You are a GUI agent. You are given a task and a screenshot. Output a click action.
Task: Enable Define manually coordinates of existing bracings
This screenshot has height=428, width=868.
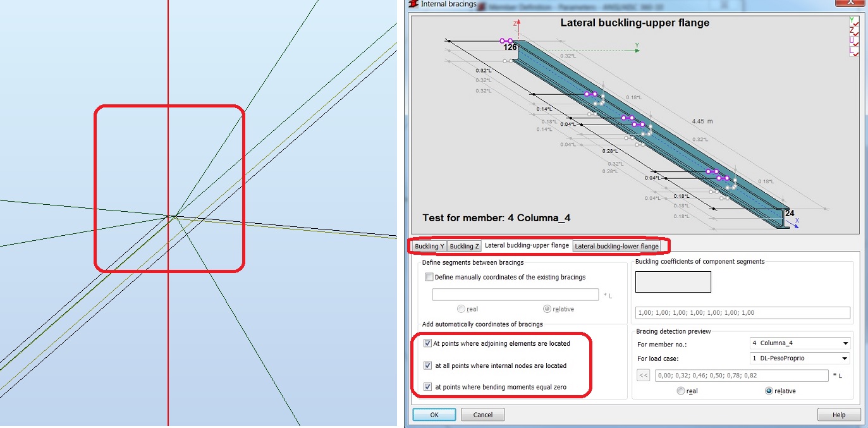click(429, 277)
